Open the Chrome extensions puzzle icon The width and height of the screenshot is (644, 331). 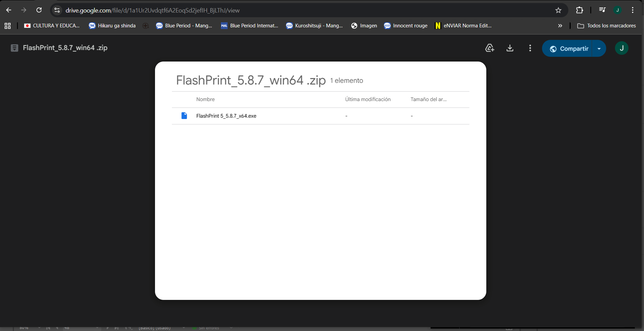(x=579, y=10)
